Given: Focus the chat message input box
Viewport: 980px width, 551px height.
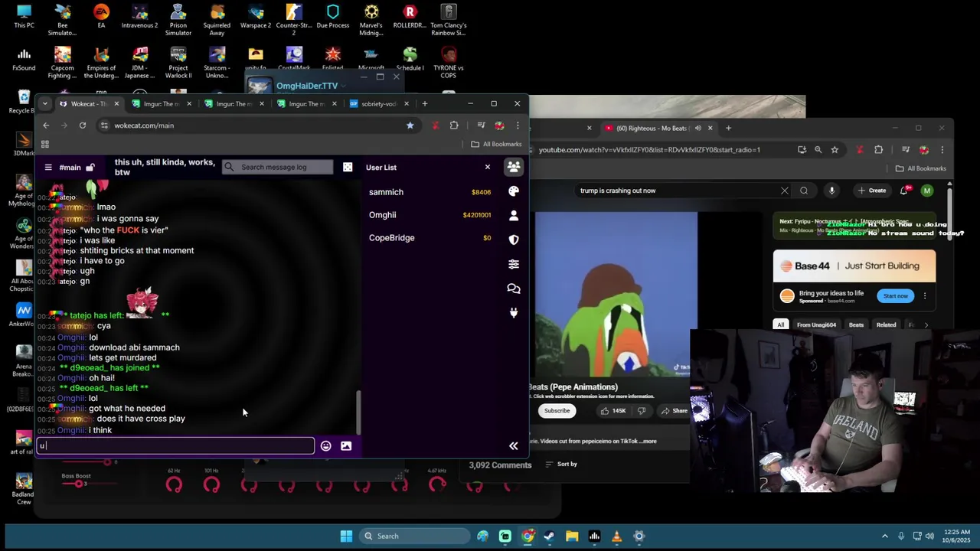Looking at the screenshot, I should click(175, 445).
